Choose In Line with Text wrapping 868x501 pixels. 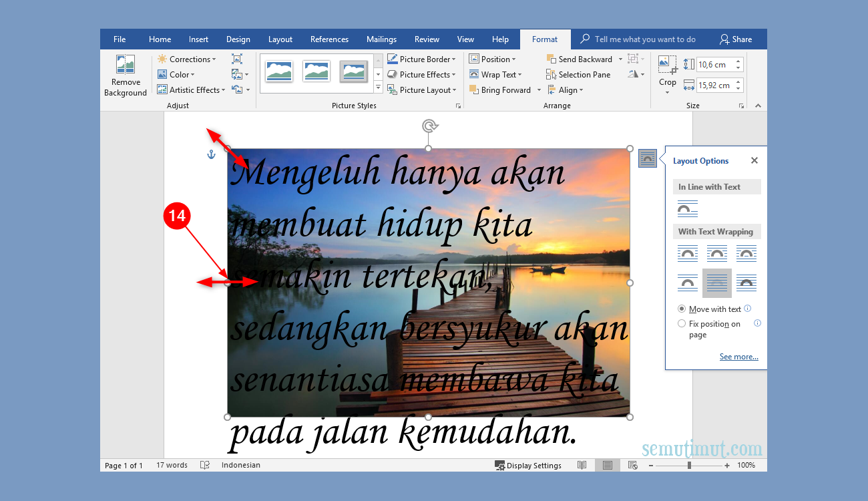click(688, 208)
